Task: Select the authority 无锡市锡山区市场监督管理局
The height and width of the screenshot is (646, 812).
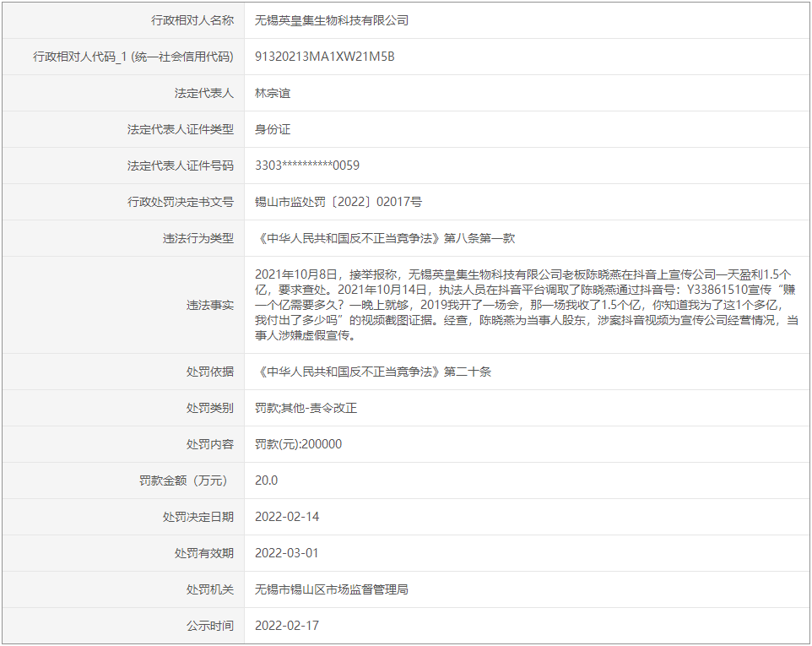Action: coord(331,589)
